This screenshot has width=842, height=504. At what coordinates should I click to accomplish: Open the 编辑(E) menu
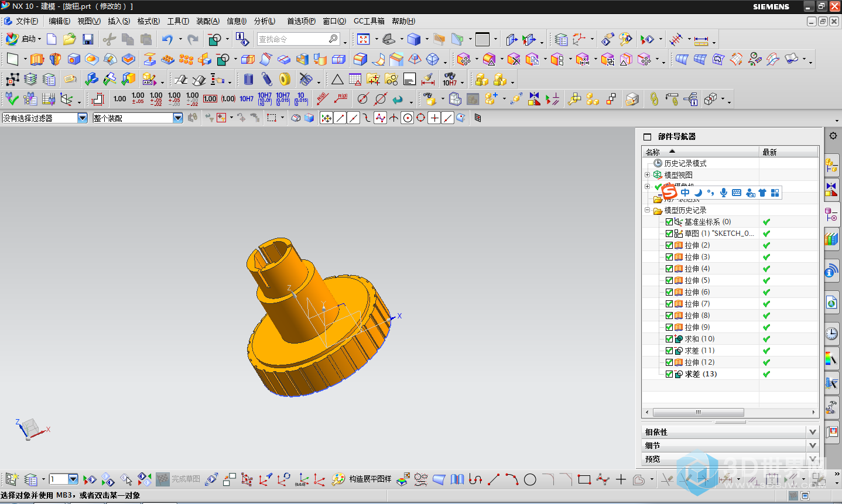[59, 21]
